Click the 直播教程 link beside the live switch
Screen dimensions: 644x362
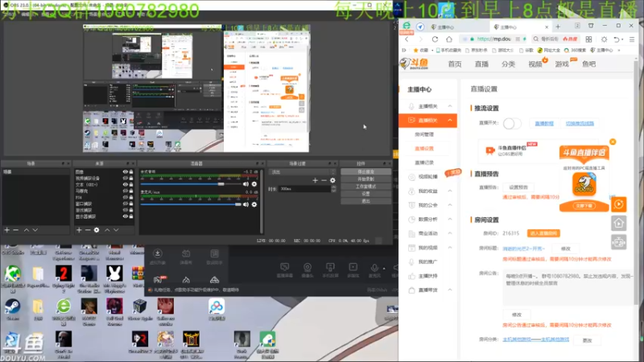(x=544, y=124)
